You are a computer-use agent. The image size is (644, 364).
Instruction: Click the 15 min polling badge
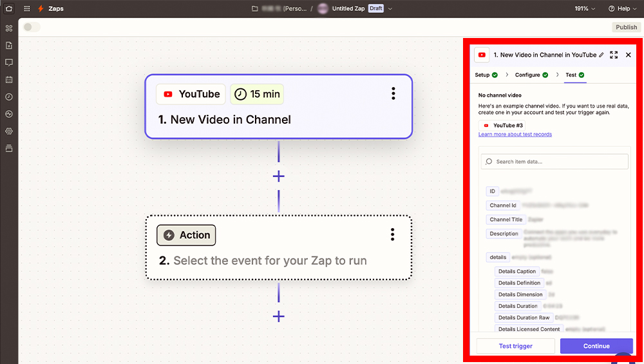(257, 94)
